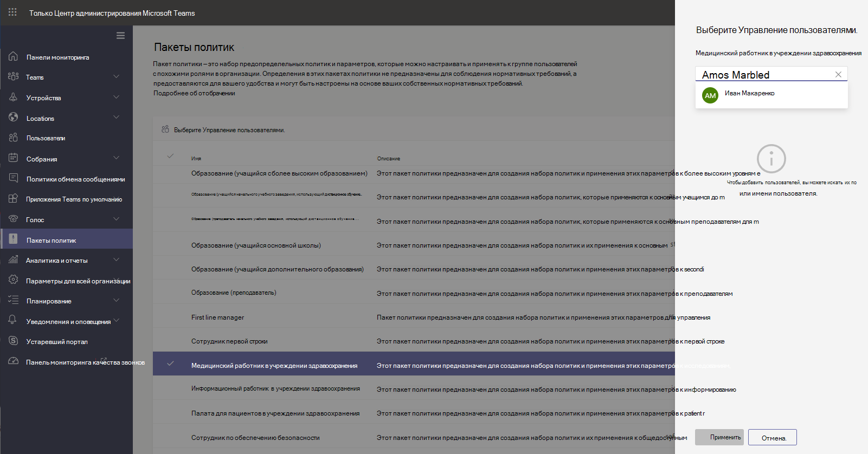868x454 pixels.
Task: Click the Приложения Teams по умолчанию icon
Action: click(x=13, y=199)
